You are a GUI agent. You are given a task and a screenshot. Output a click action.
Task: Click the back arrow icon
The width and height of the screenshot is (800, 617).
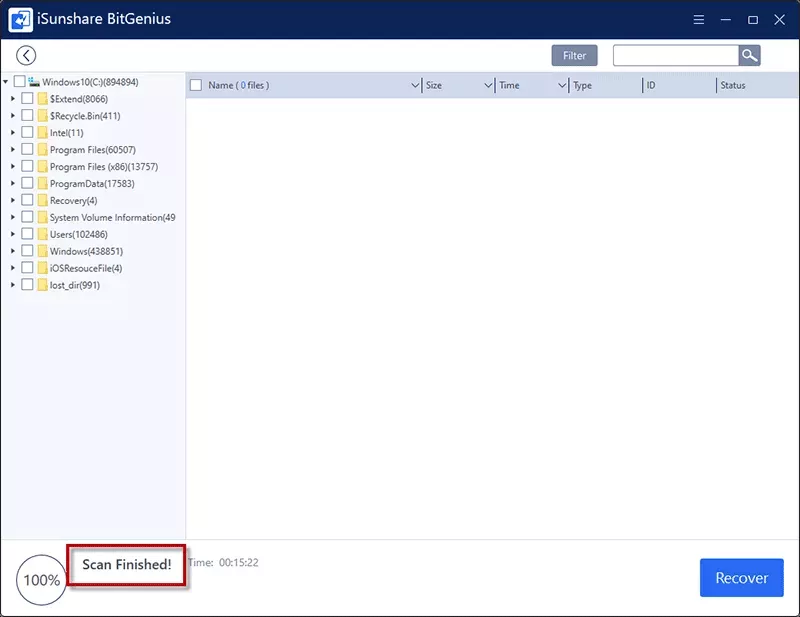coord(26,56)
